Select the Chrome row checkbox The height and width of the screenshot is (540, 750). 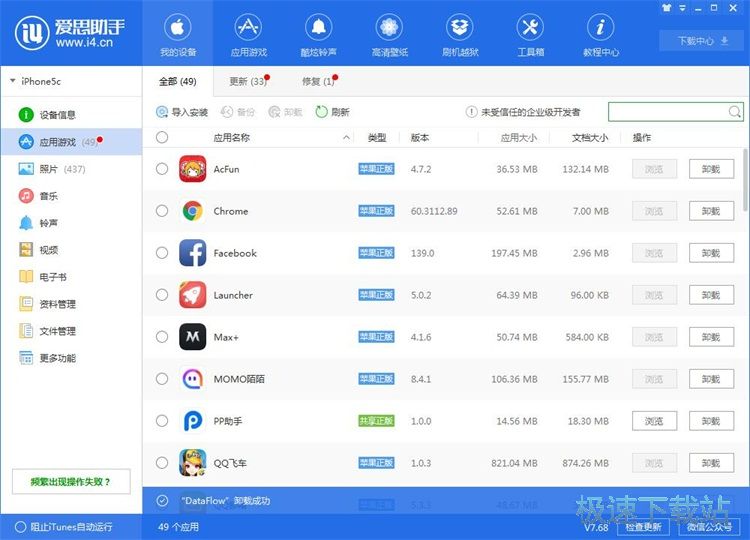[162, 211]
